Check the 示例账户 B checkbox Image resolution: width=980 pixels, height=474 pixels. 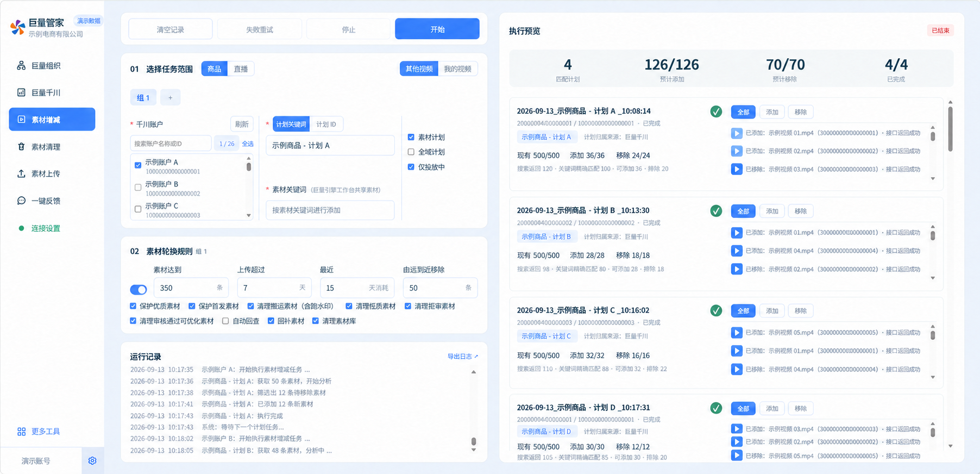(138, 188)
